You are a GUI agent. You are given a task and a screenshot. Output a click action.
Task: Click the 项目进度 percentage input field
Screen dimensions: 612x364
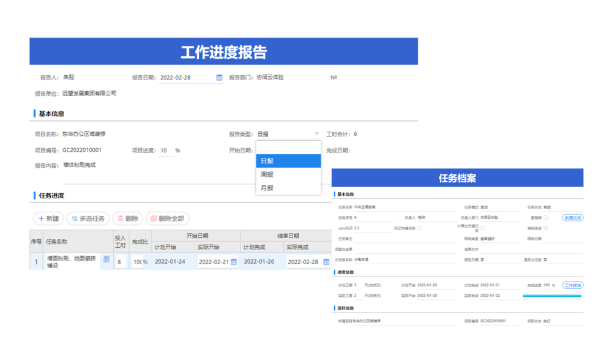(166, 150)
